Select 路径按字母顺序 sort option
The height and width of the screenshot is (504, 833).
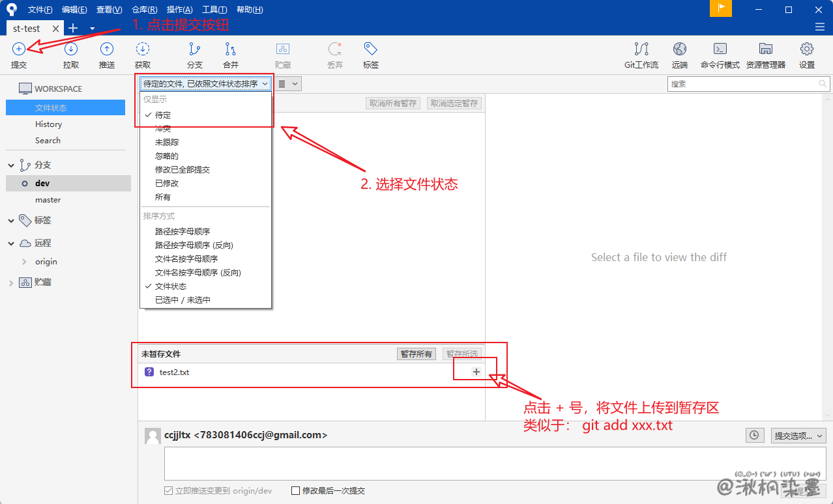tap(183, 231)
